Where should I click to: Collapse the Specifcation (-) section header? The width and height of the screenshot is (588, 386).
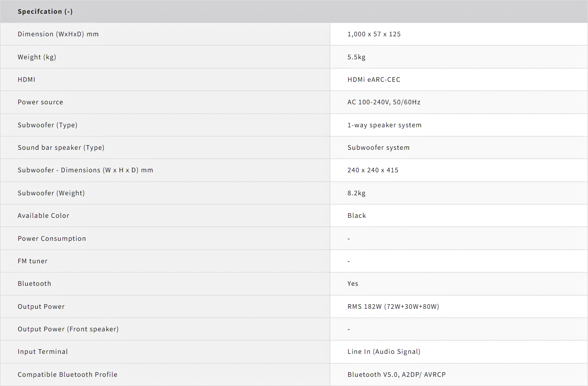coord(45,11)
